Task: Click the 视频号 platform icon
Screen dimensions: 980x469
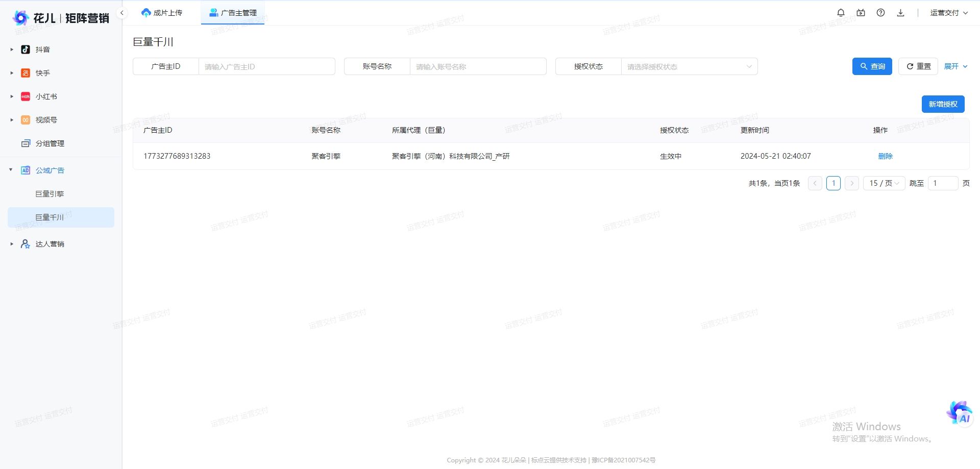Action: 26,120
